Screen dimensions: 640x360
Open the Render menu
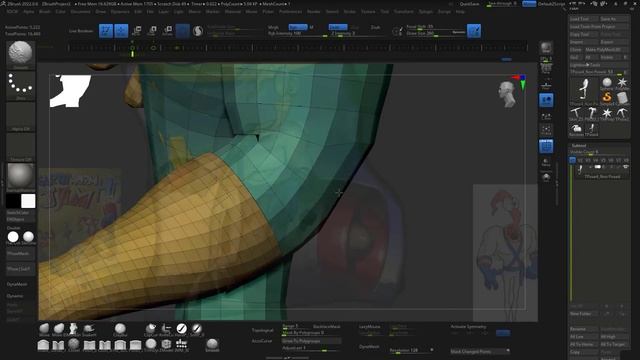[313, 12]
